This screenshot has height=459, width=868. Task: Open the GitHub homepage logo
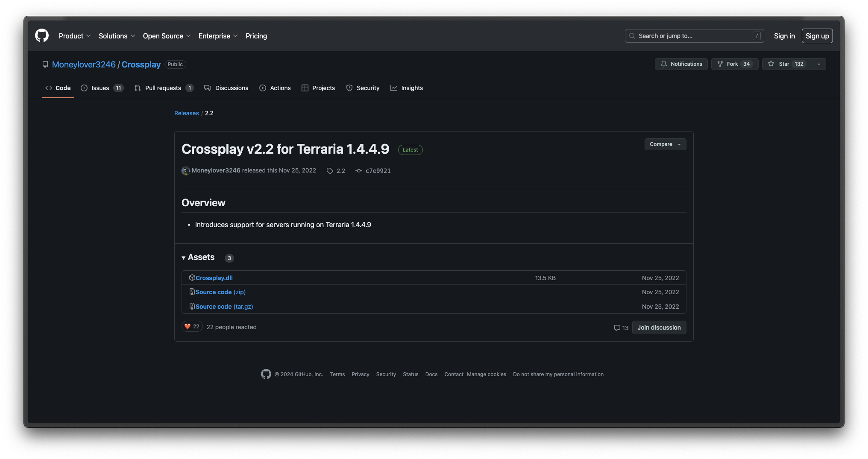point(42,36)
